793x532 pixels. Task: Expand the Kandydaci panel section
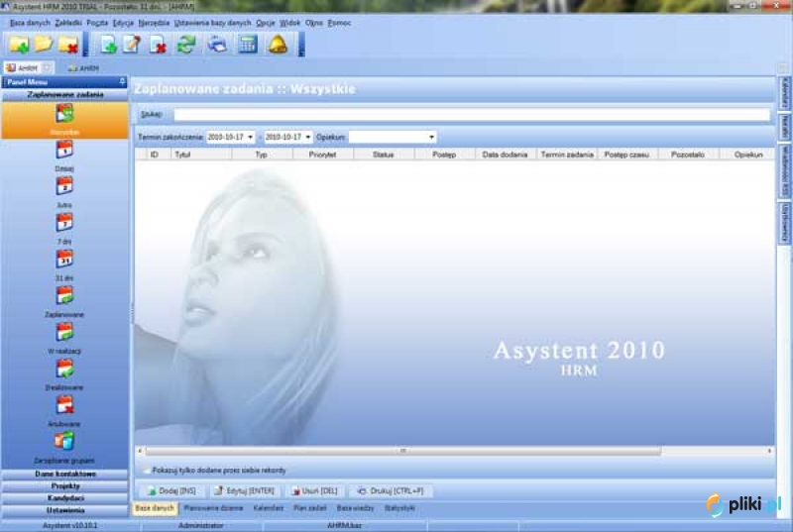pos(64,498)
